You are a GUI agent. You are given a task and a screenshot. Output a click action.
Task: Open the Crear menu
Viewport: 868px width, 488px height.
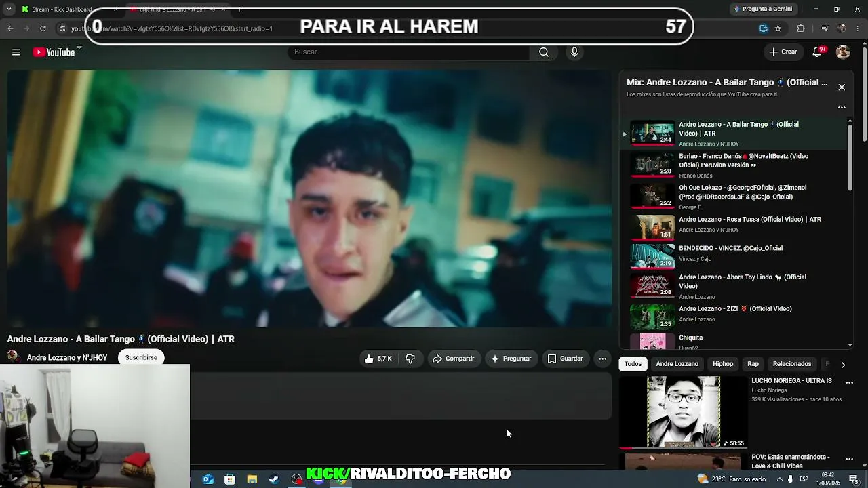pos(783,52)
